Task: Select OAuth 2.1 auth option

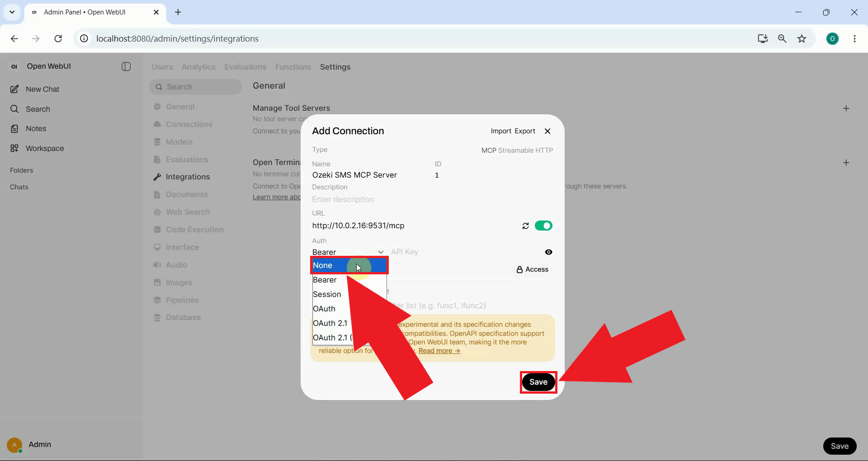Action: pos(330,323)
